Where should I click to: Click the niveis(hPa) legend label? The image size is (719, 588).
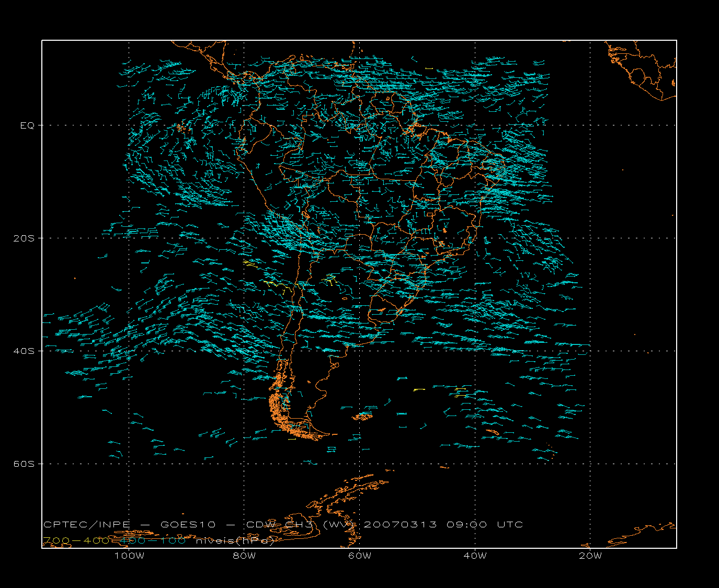(235, 540)
